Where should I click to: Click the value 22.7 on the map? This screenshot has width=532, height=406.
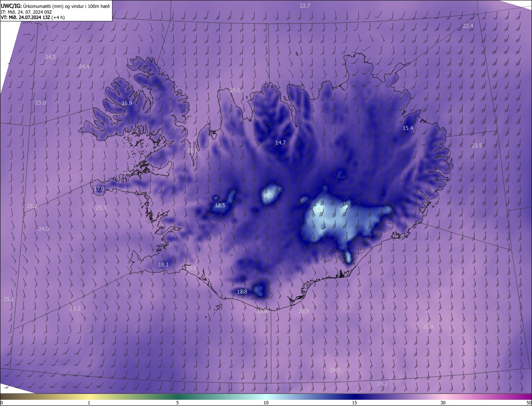305,5
